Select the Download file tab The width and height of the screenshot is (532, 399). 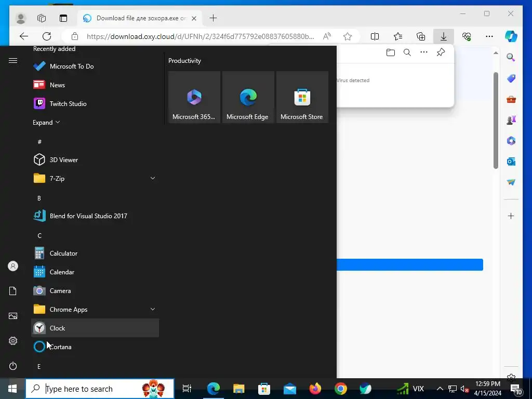click(140, 18)
